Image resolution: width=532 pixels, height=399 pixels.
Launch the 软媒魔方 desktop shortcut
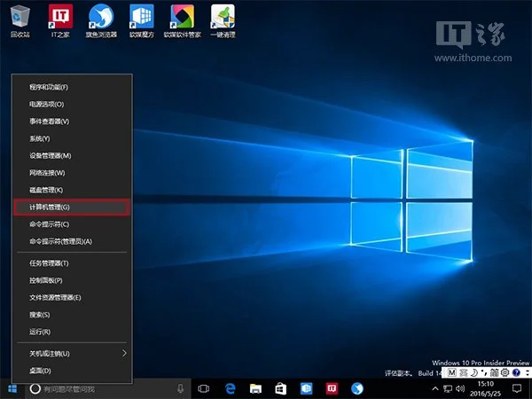click(x=142, y=21)
